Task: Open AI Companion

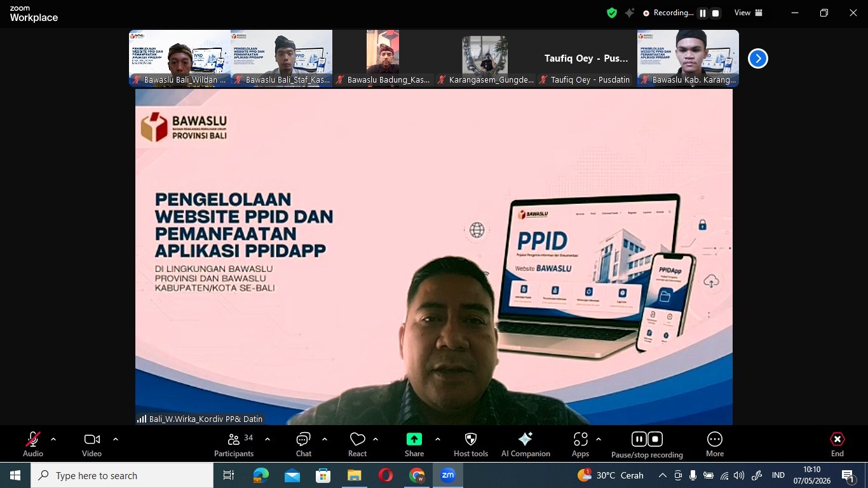Action: [526, 444]
